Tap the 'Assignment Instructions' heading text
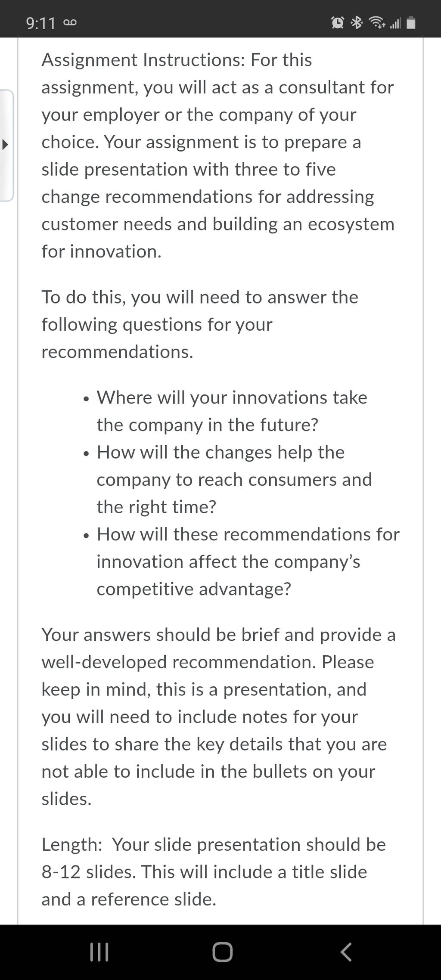The image size is (441, 980). 143,60
